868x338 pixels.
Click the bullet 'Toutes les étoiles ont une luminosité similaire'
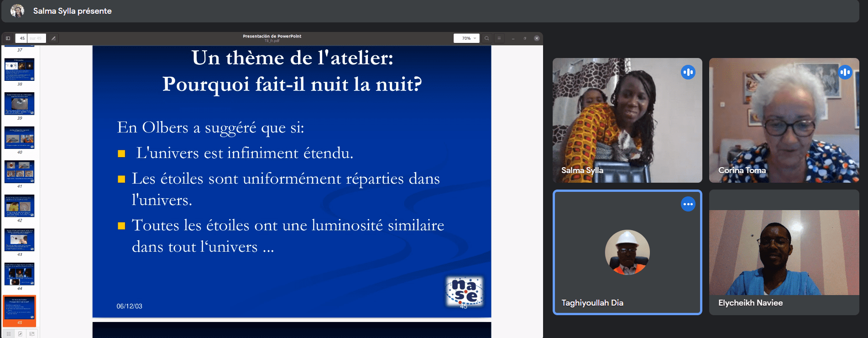click(x=288, y=225)
